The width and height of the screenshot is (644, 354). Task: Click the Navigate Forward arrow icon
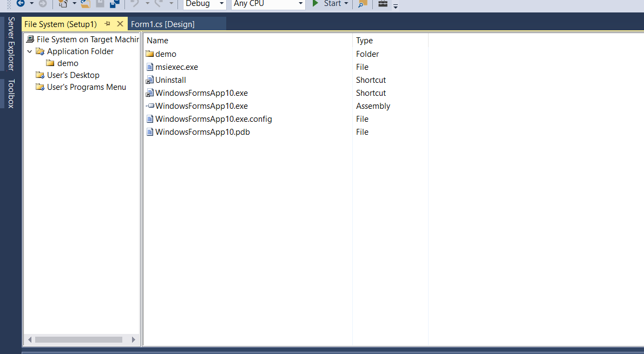tap(43, 3)
